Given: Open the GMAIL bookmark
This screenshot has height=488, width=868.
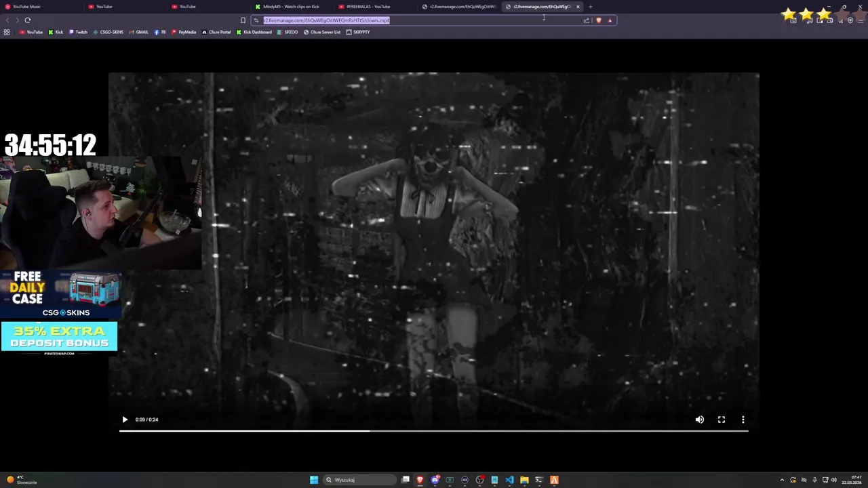Looking at the screenshot, I should point(139,32).
